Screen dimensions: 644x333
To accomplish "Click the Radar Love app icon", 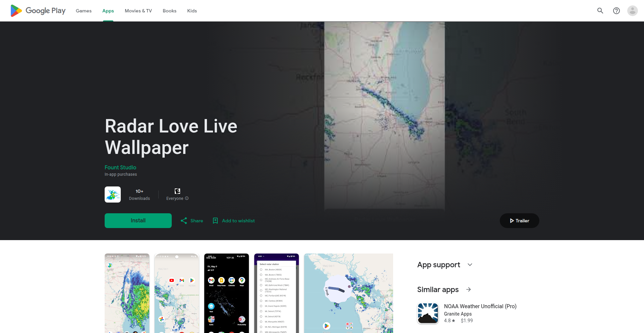I will (113, 195).
